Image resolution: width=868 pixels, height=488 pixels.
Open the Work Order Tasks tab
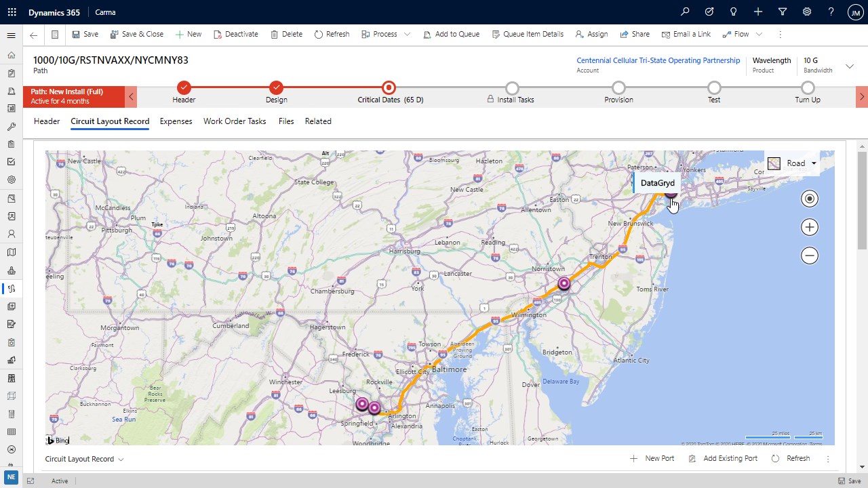tap(235, 121)
